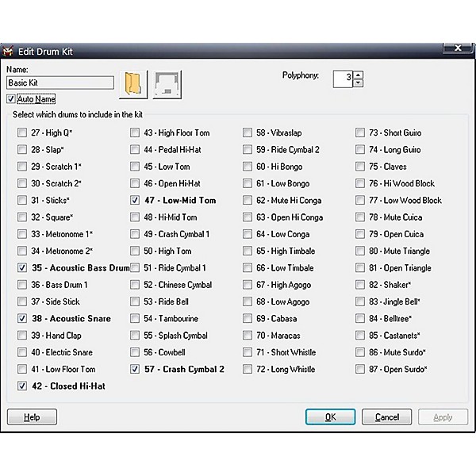
Task: Uncheck 42 - Closed Hi-Hat
Action: click(x=22, y=386)
